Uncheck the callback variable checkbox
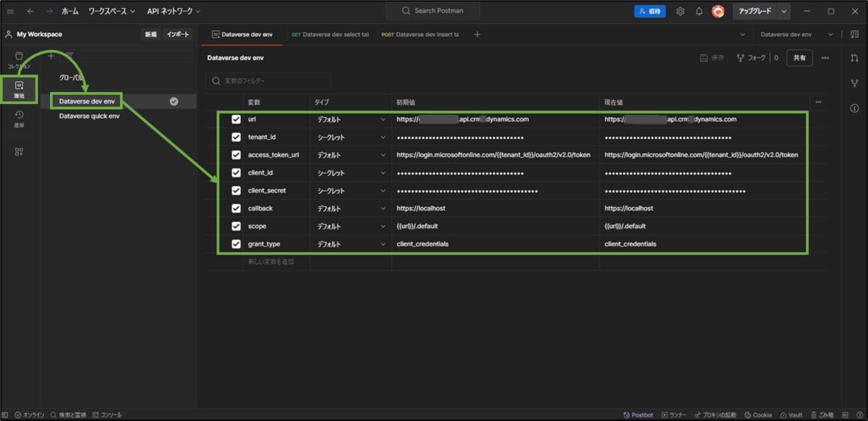Viewport: 868px width, 421px height. click(x=236, y=208)
